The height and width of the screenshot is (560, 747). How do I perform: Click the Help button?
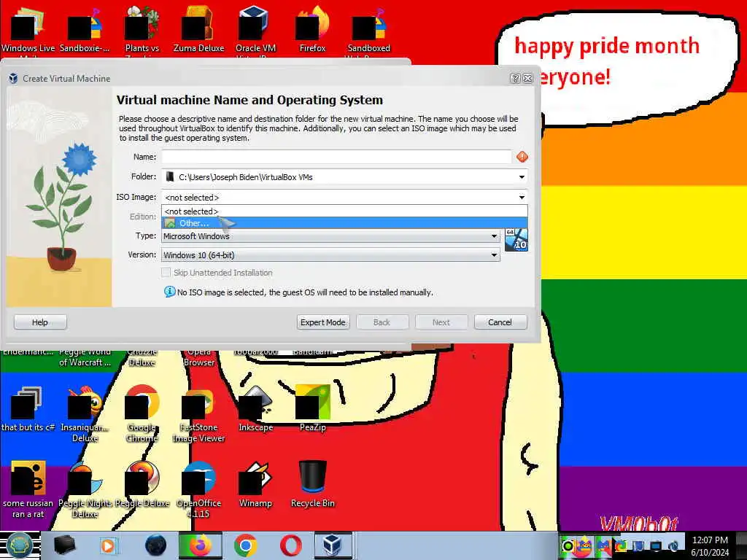40,322
